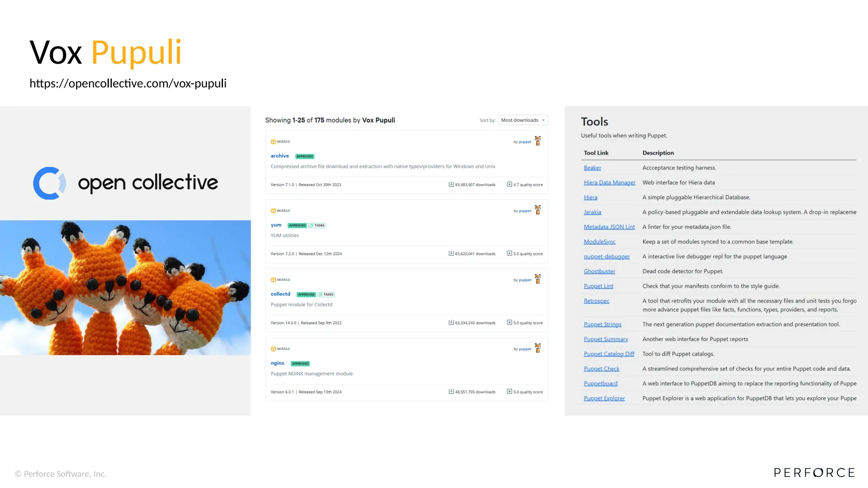Click the 'puppet' author link on yum card
This screenshot has width=868, height=488.
[525, 211]
